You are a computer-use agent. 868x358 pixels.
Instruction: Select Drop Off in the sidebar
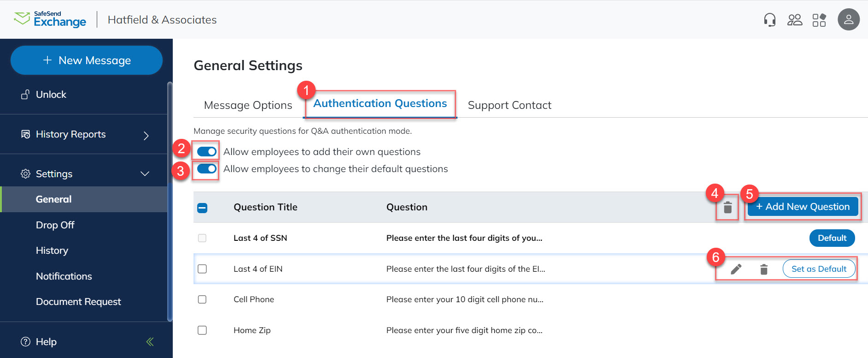click(55, 225)
